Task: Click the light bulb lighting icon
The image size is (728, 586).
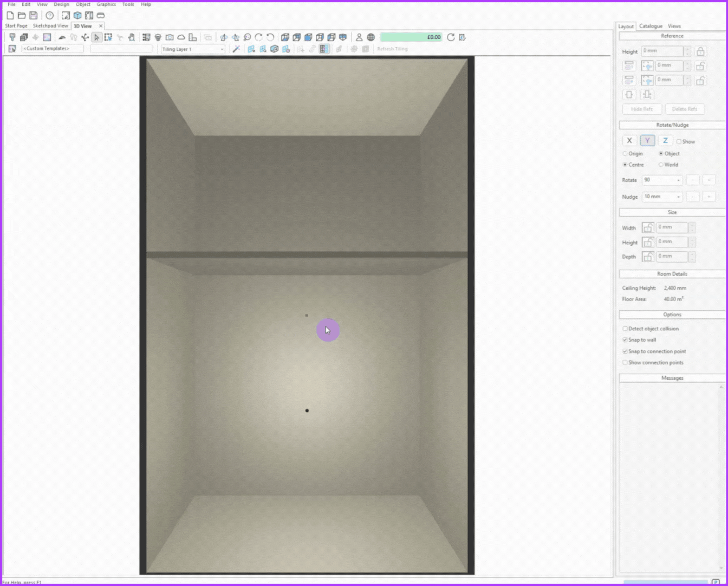Action: click(x=158, y=37)
